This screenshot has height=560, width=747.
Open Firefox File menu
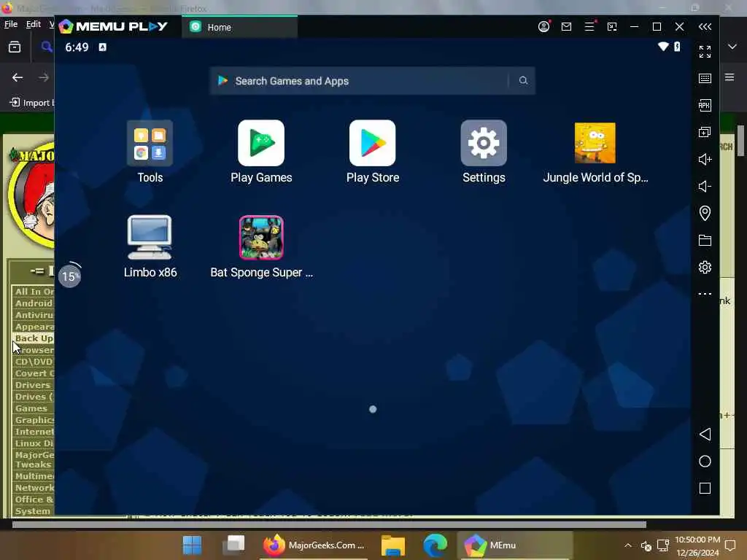coord(10,24)
